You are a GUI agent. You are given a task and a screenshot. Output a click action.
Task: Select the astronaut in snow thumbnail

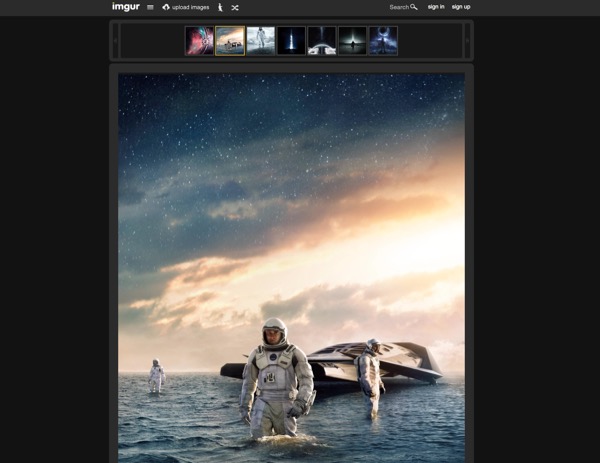[261, 41]
